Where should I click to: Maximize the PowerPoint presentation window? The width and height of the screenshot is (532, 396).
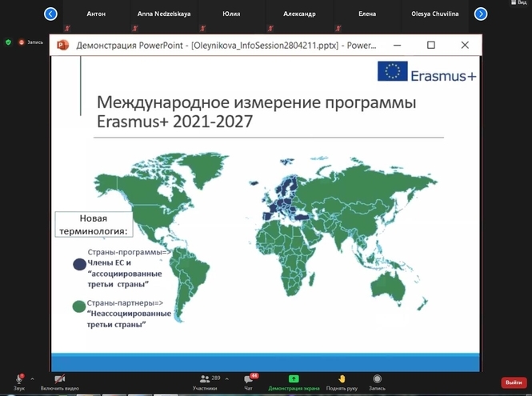(431, 45)
